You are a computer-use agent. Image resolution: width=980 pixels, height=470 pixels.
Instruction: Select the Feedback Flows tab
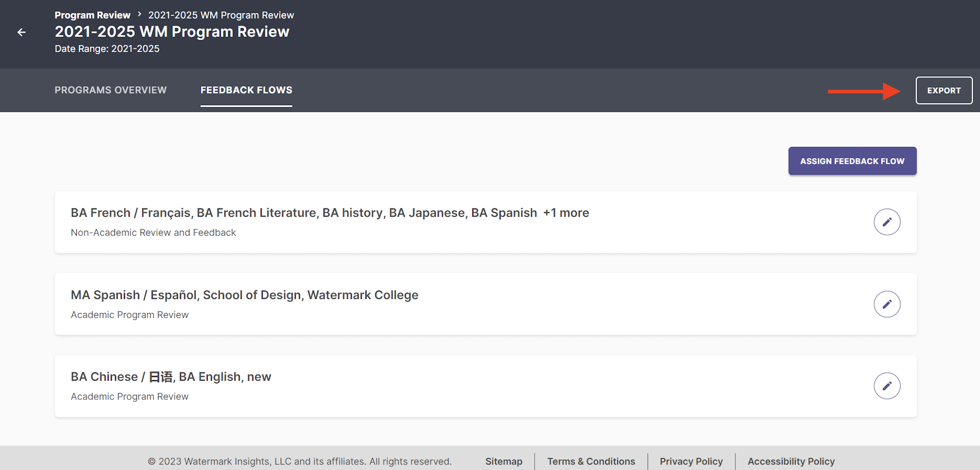point(246,90)
